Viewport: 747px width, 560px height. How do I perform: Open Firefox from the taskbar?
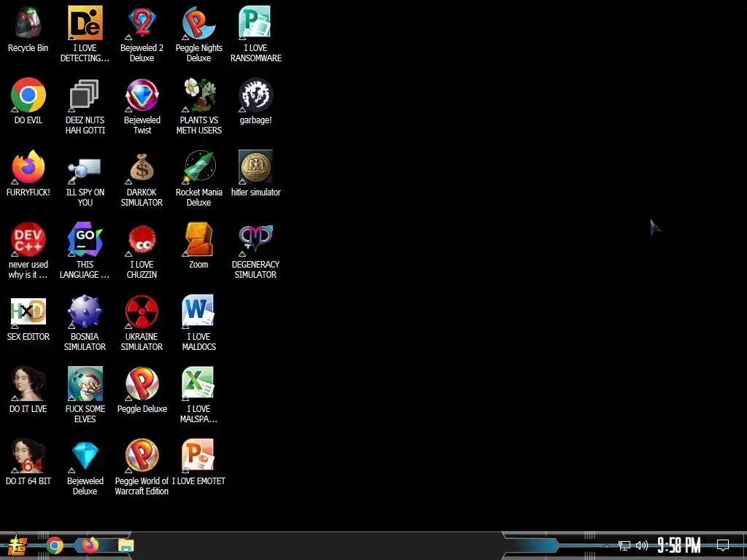pos(90,545)
